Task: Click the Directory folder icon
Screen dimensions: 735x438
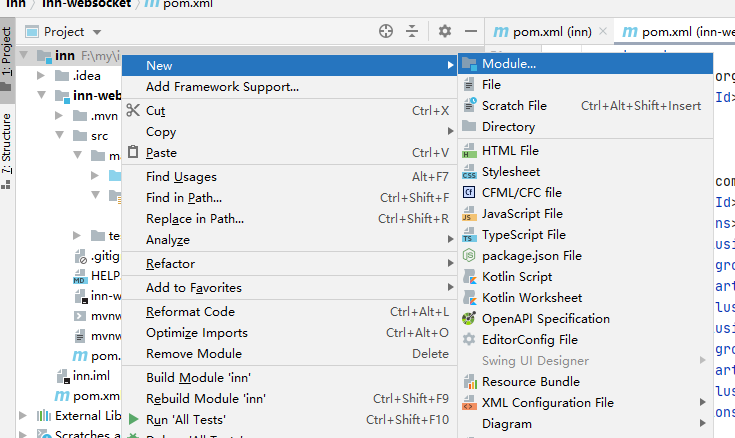Action: [469, 126]
